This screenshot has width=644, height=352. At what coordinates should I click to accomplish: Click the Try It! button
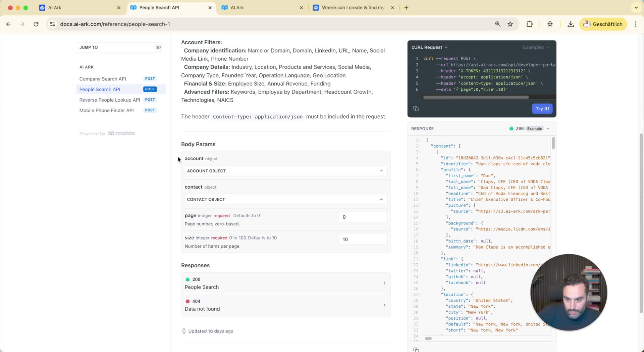coord(542,109)
